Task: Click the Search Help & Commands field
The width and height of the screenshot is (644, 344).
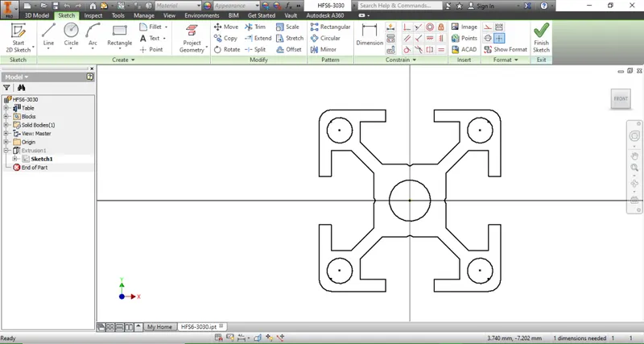Action: tap(399, 6)
